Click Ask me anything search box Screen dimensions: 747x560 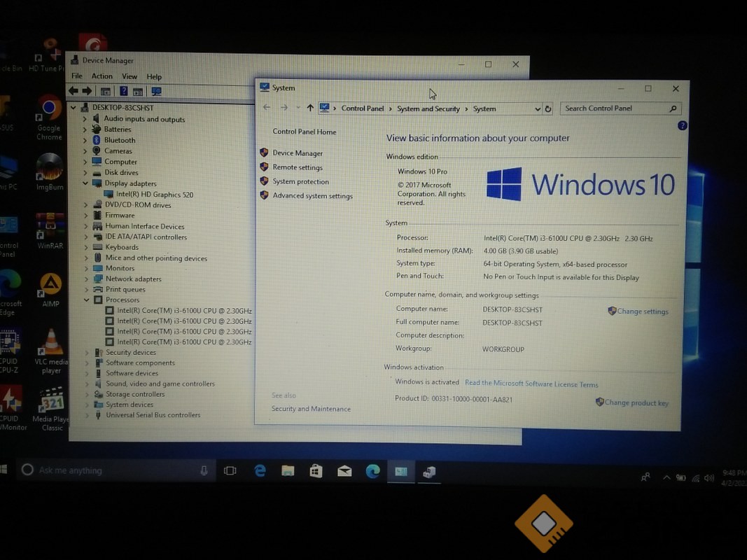pos(117,470)
